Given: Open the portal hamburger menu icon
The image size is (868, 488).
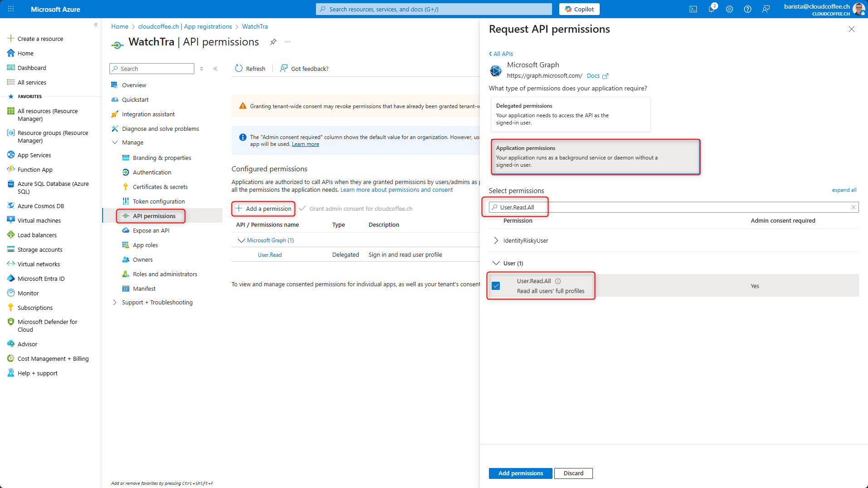Looking at the screenshot, I should click(11, 9).
